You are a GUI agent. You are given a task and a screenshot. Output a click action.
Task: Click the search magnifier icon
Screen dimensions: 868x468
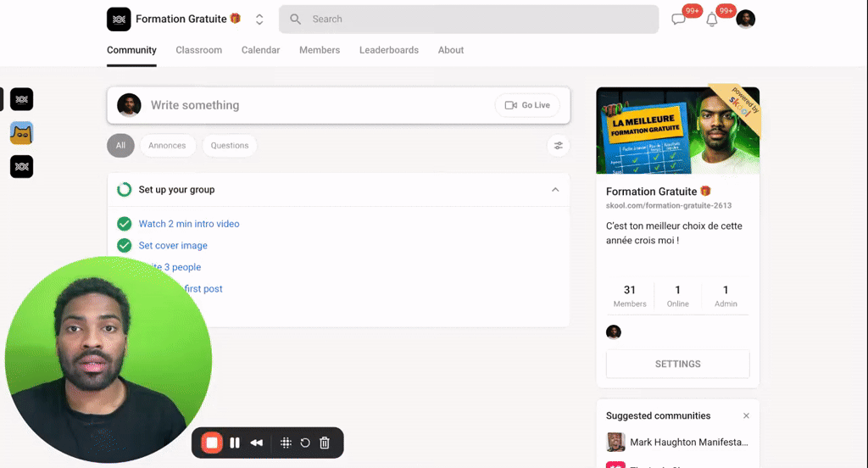pos(296,19)
